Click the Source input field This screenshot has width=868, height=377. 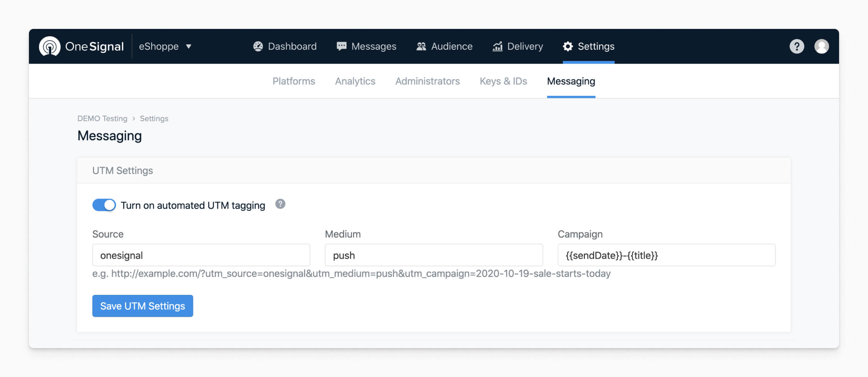coord(201,255)
